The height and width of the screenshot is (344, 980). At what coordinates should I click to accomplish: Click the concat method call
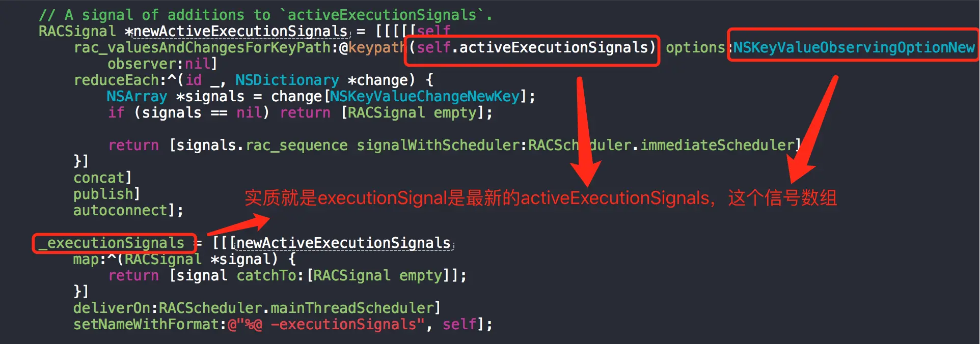(99, 178)
